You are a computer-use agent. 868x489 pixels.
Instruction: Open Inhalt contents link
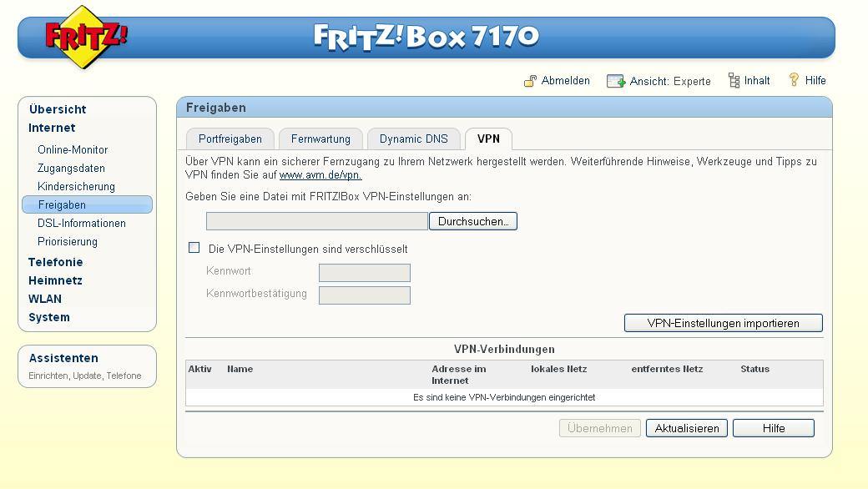point(757,81)
